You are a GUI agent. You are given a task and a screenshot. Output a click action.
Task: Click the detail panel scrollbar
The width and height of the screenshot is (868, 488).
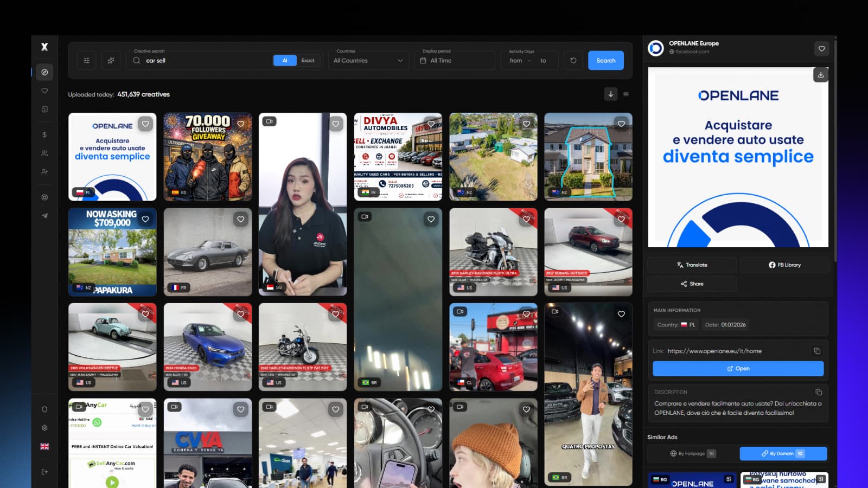click(x=835, y=152)
